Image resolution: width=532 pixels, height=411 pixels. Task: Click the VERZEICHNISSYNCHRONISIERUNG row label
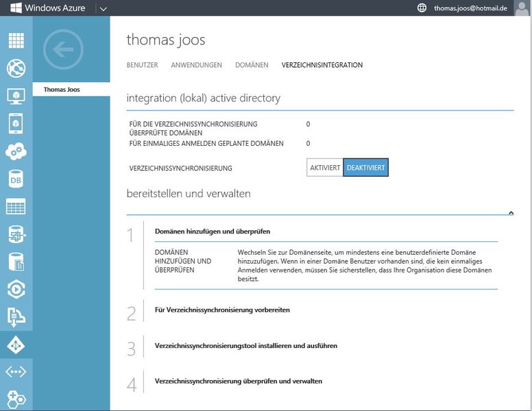click(x=180, y=169)
